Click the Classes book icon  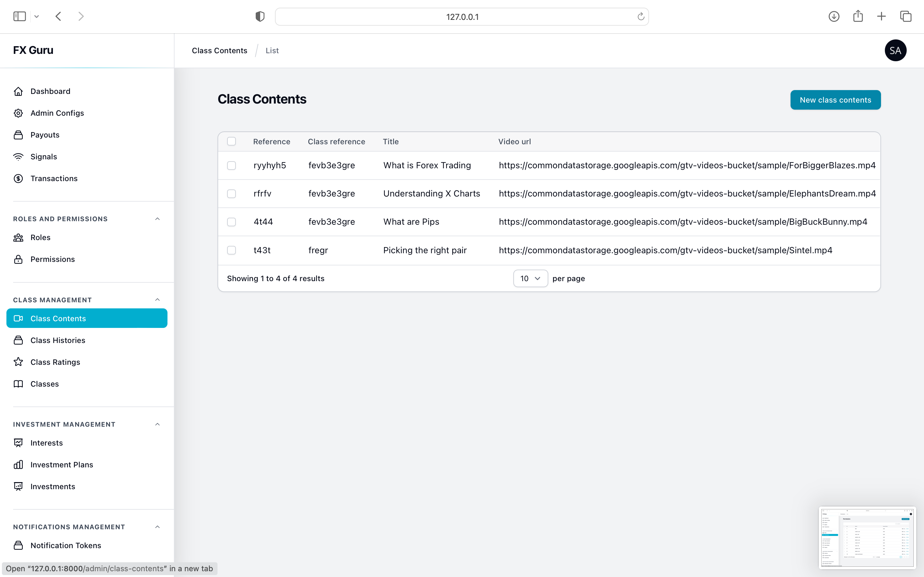[18, 383]
